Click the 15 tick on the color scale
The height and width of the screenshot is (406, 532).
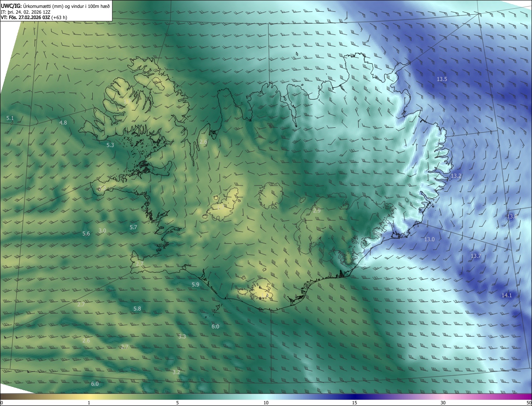coord(355,403)
